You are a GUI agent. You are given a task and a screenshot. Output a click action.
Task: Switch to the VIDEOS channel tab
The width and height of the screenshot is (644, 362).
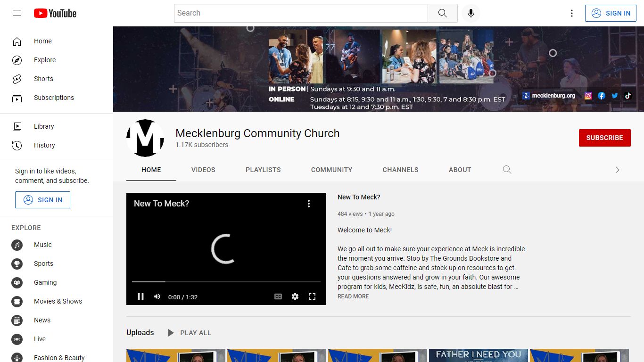[203, 170]
